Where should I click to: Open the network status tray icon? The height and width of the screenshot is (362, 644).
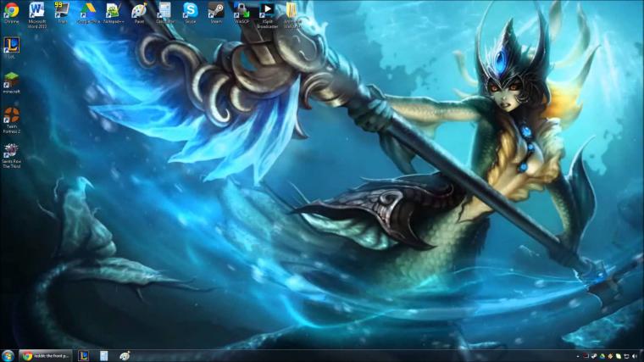point(627,356)
